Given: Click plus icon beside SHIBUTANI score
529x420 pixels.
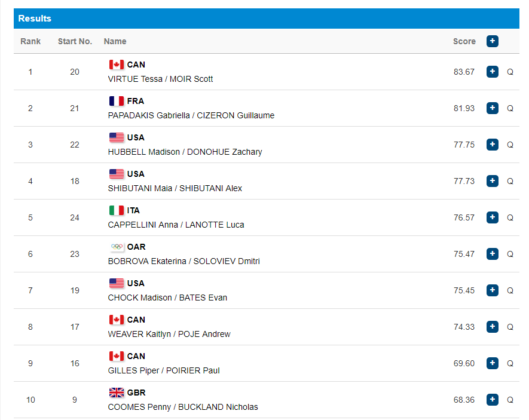Looking at the screenshot, I should [x=492, y=181].
